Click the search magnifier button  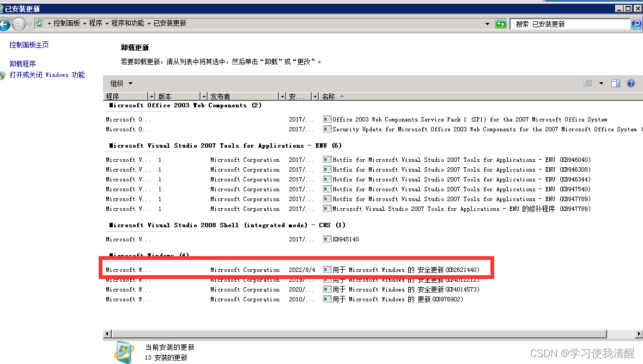636,24
